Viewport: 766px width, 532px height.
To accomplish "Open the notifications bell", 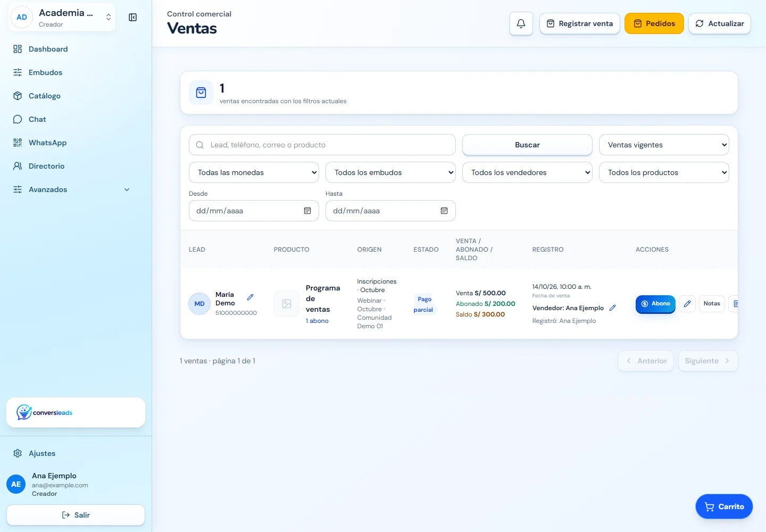I will point(521,23).
